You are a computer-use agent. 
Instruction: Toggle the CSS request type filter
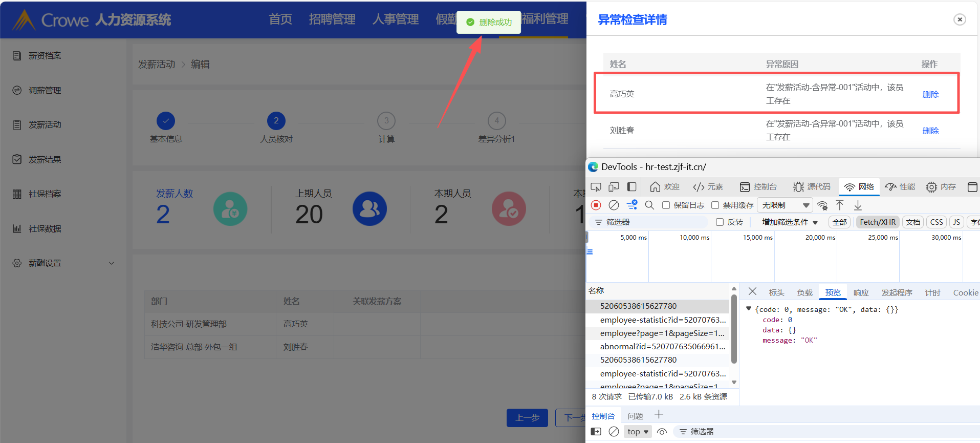(937, 222)
